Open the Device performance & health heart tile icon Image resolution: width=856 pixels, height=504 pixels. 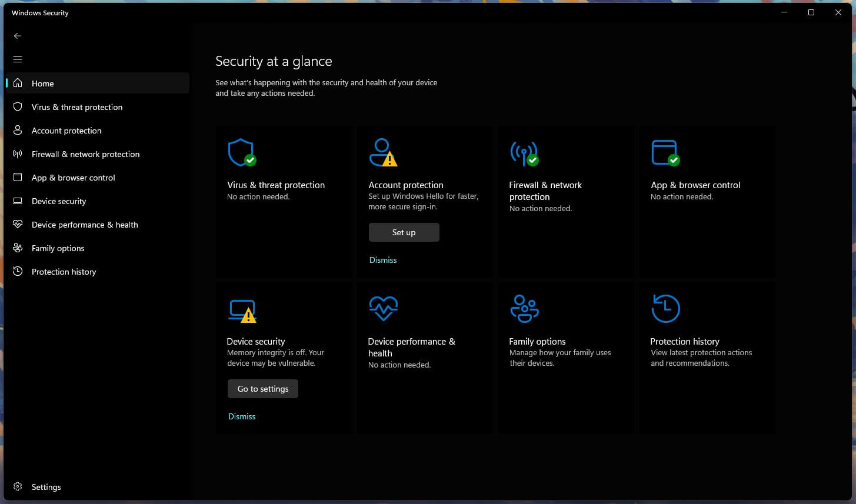coord(383,308)
